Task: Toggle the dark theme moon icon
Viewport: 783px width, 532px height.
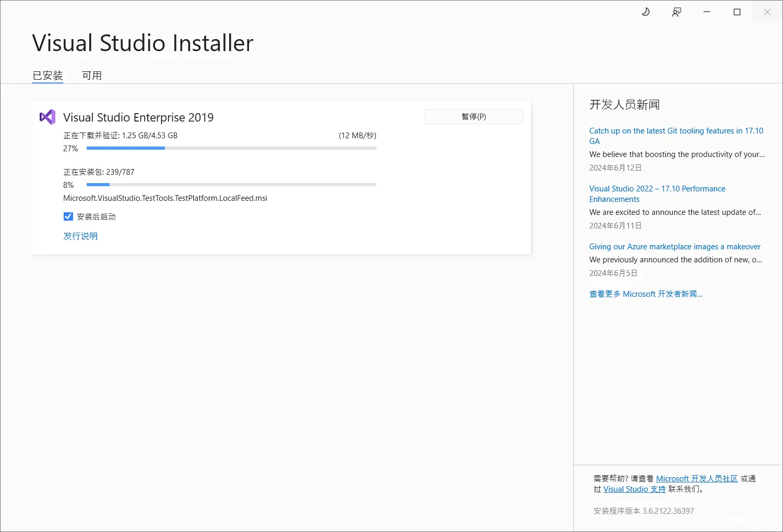Action: click(646, 12)
